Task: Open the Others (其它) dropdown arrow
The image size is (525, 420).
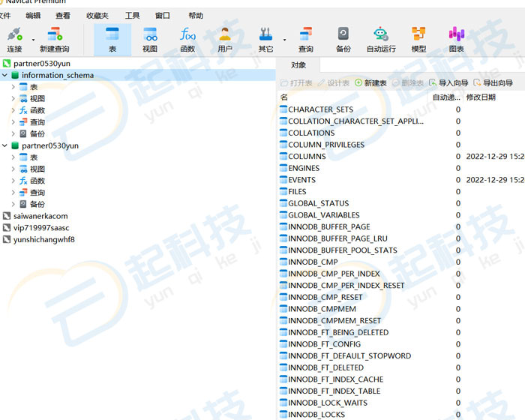Action: (x=284, y=40)
